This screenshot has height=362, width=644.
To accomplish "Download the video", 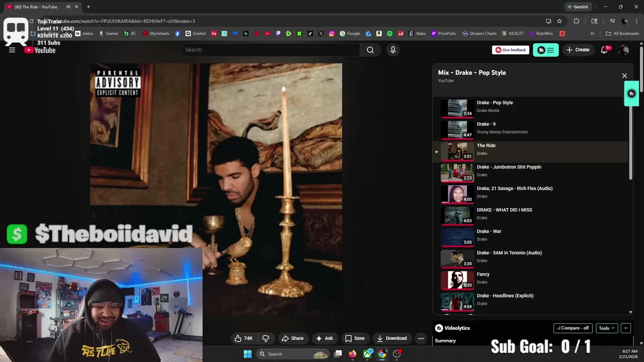I will (x=392, y=338).
